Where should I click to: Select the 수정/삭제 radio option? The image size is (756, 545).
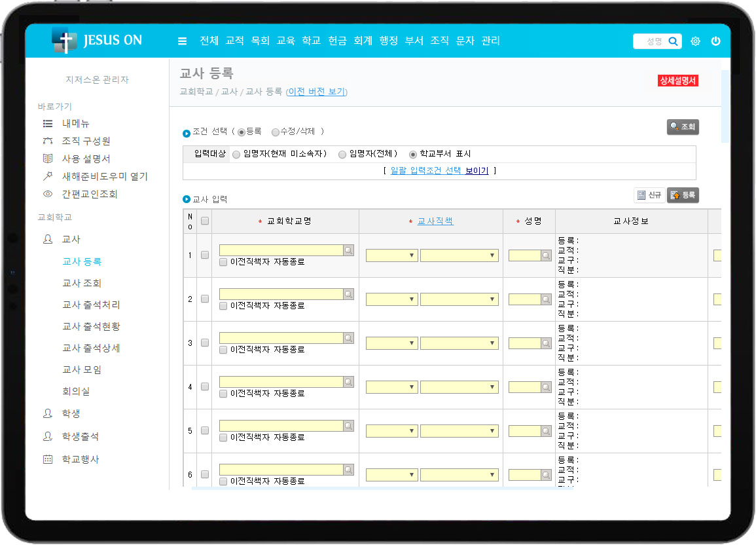(276, 132)
